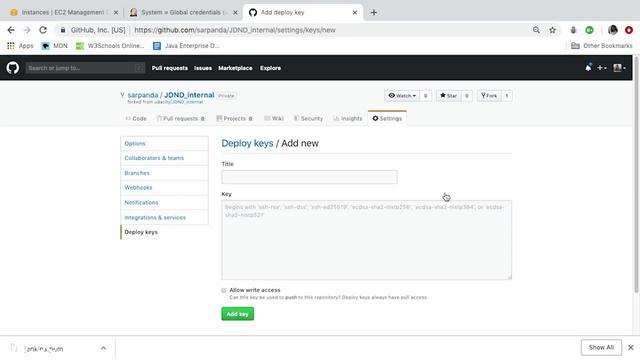This screenshot has height=360, width=640.
Task: Switch to the Settings tab
Action: 387,118
